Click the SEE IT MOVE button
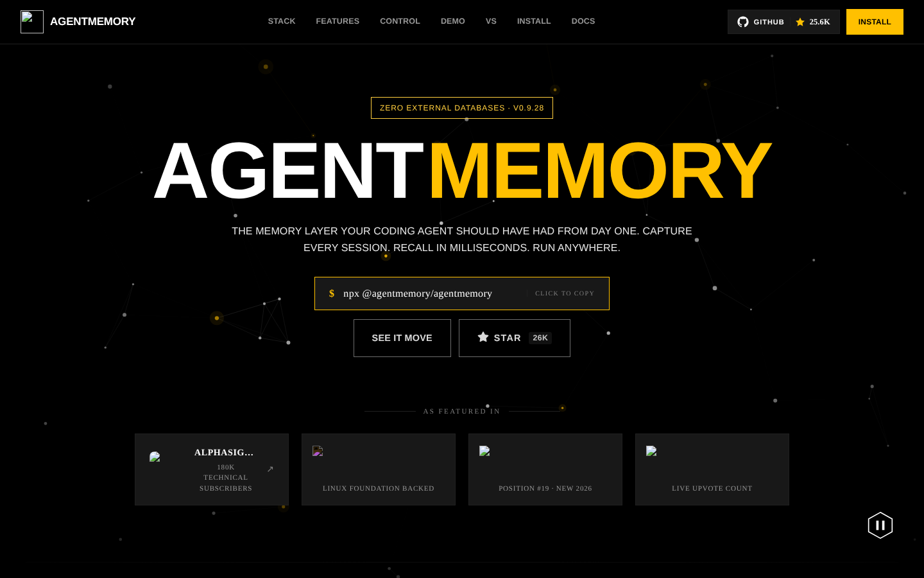Image resolution: width=924 pixels, height=578 pixels. click(402, 338)
